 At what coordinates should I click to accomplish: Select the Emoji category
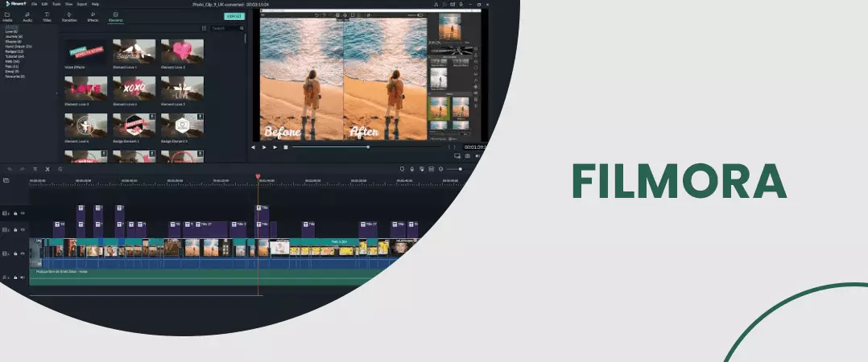click(x=12, y=72)
